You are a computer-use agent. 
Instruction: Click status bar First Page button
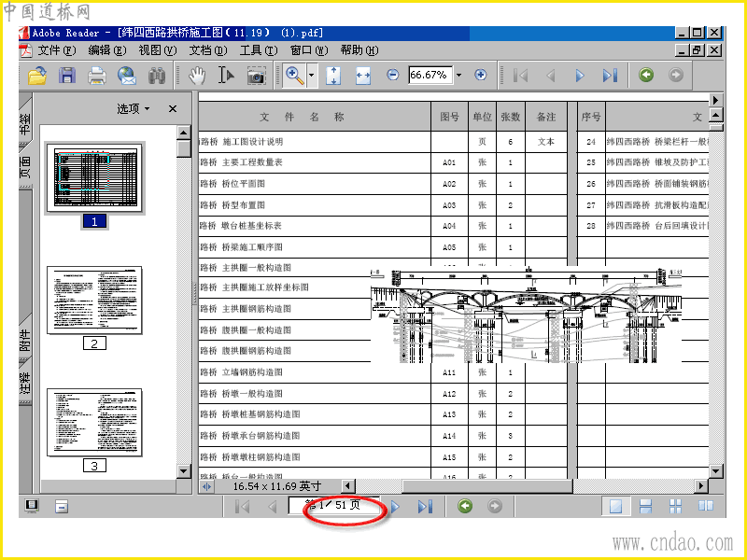pos(243,506)
